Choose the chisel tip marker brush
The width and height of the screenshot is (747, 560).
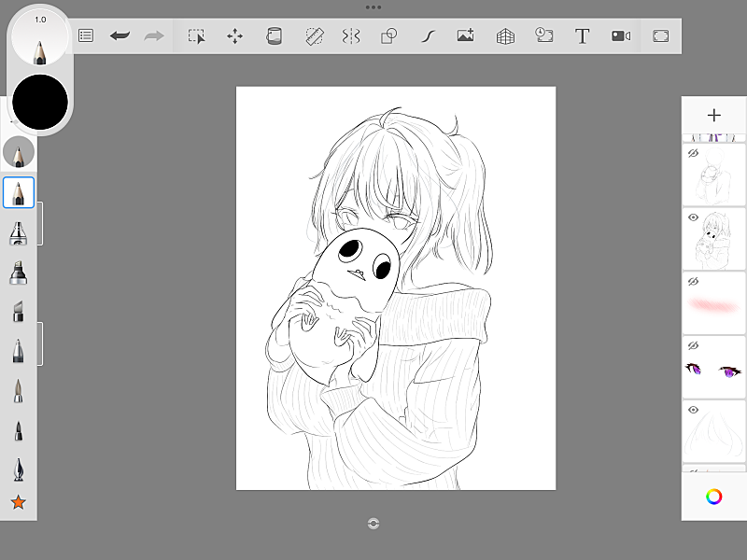[18, 312]
